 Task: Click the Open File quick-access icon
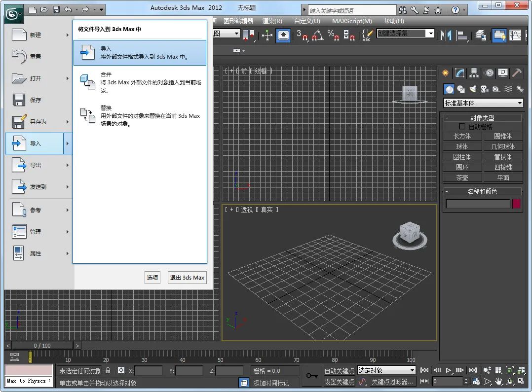pyautogui.click(x=44, y=9)
